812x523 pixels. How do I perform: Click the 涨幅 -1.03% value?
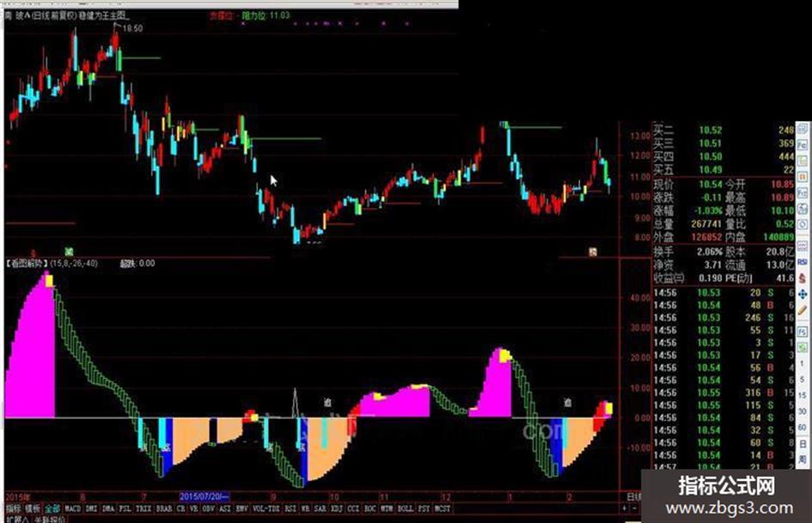pyautogui.click(x=708, y=210)
